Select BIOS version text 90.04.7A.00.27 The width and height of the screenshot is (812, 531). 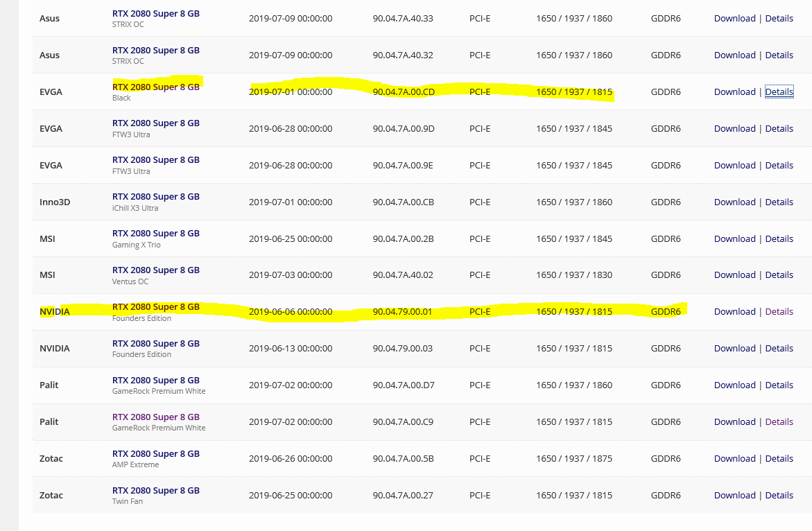pyautogui.click(x=403, y=496)
